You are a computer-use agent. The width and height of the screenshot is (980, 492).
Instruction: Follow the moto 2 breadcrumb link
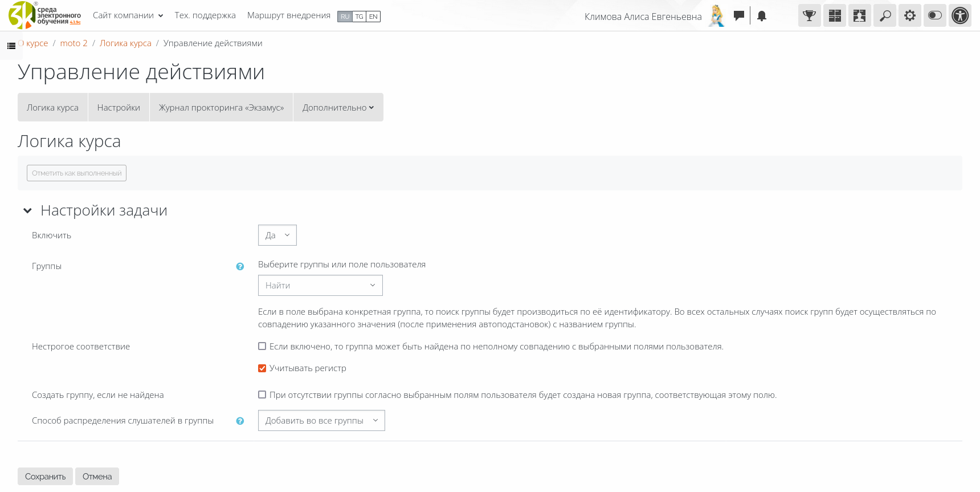pos(73,43)
